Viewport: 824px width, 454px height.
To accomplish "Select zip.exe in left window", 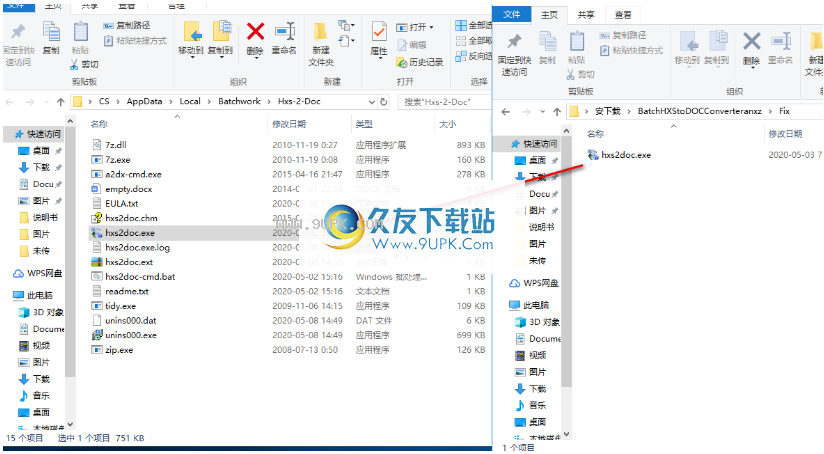I will [119, 350].
